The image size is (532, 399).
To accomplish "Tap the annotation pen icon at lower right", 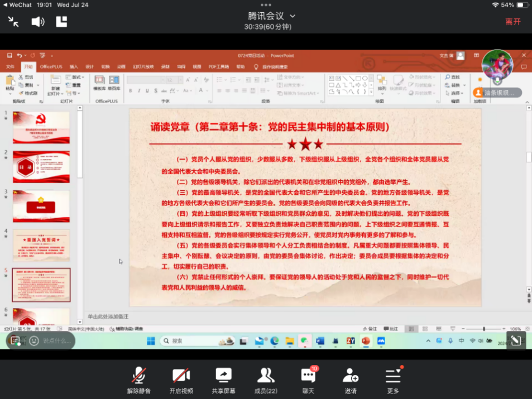I will pos(516,340).
